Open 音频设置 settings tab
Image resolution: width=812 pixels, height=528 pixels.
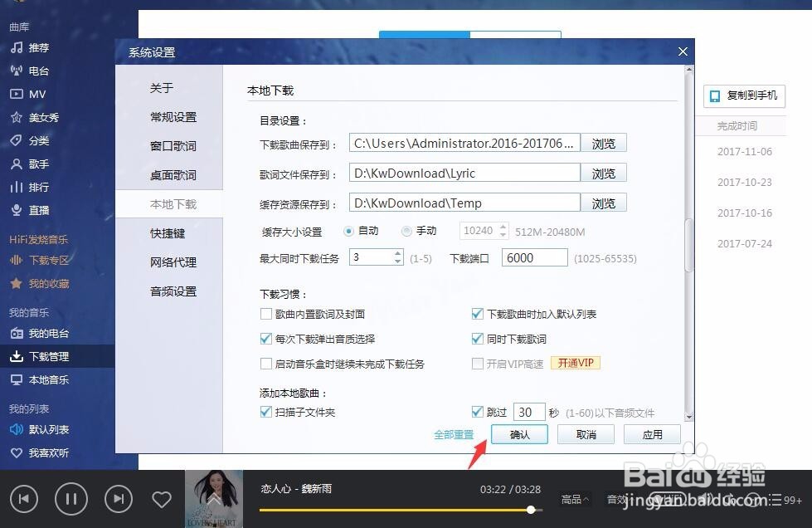(173, 291)
